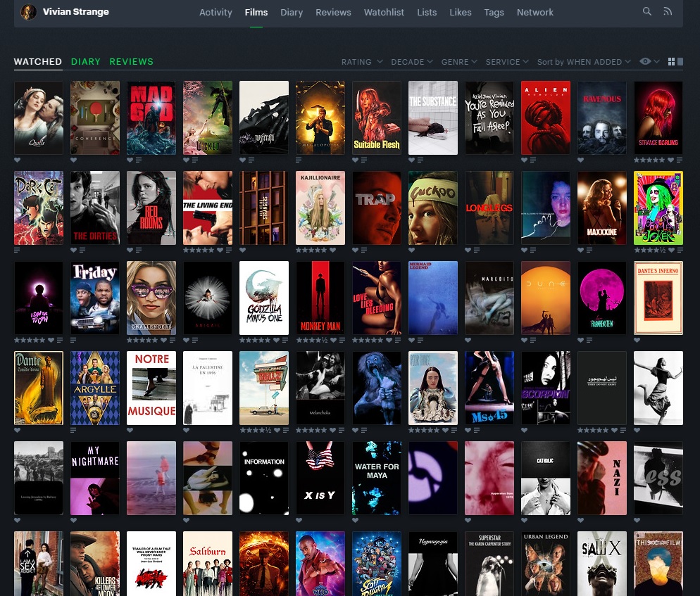This screenshot has width=700, height=596.
Task: Open the green DIARY section link
Action: [86, 61]
